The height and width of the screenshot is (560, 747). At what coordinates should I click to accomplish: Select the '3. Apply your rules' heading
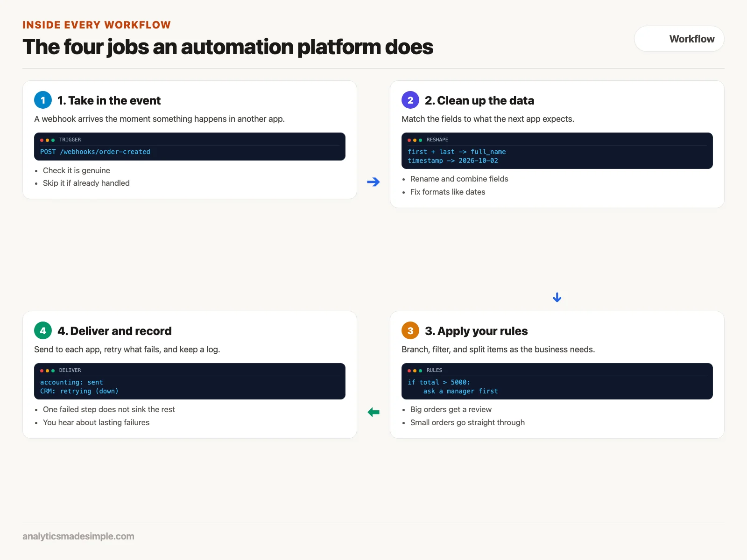tap(476, 331)
